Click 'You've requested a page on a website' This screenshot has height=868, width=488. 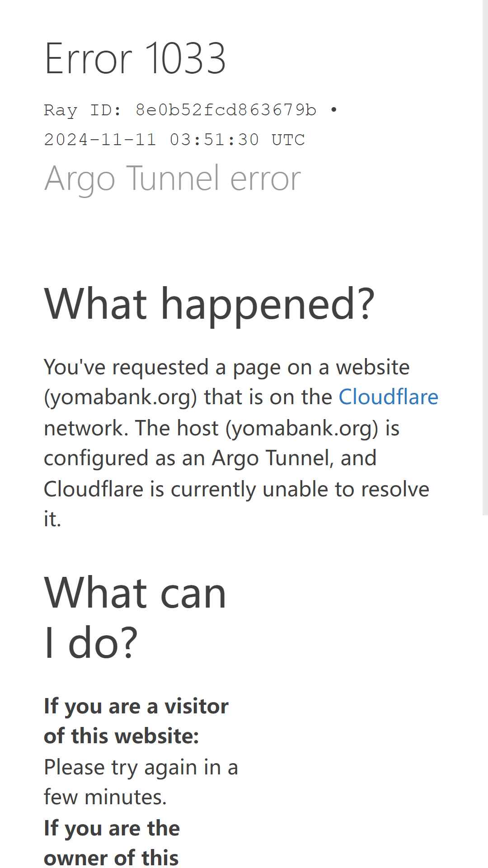point(227,367)
